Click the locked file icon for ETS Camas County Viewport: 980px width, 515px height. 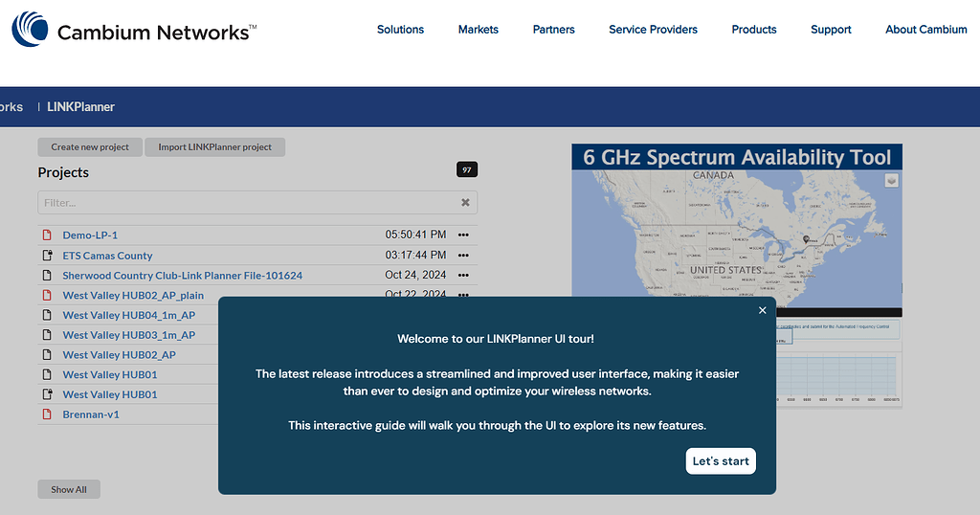[x=47, y=255]
